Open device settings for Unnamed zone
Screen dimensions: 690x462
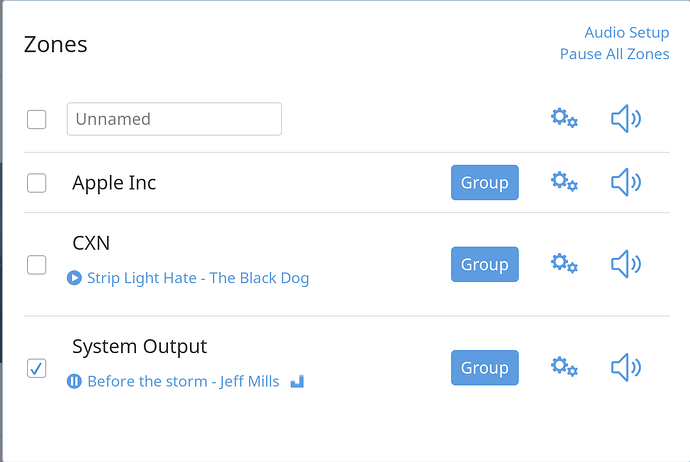(x=564, y=118)
